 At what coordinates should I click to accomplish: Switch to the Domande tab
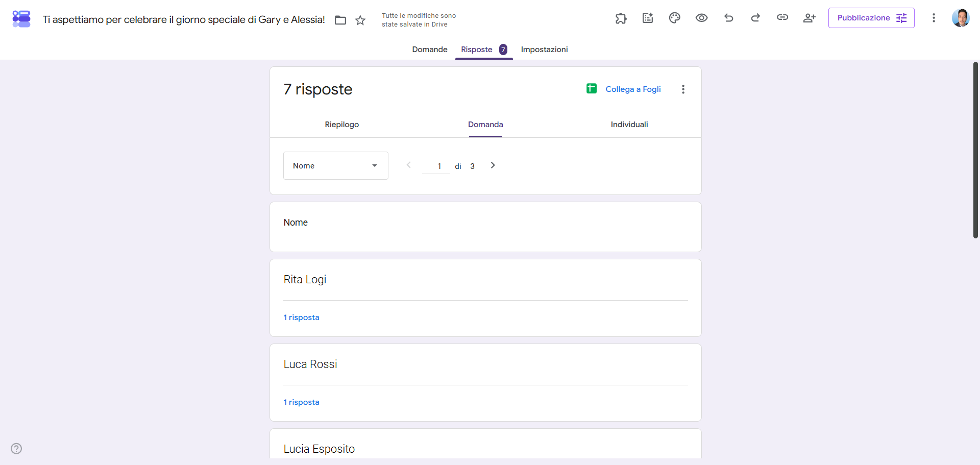point(430,50)
